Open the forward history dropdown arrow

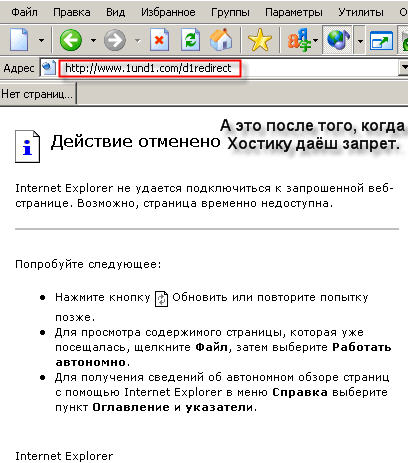(137, 41)
